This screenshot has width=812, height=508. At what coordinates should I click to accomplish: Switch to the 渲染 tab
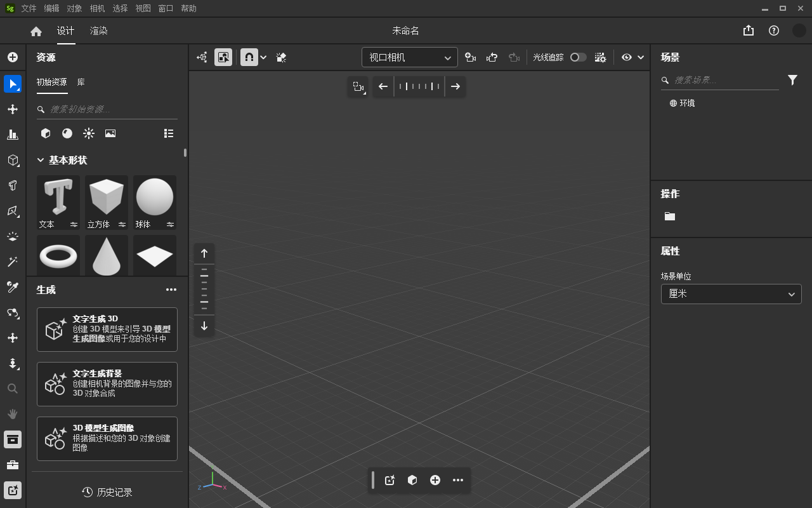point(99,30)
